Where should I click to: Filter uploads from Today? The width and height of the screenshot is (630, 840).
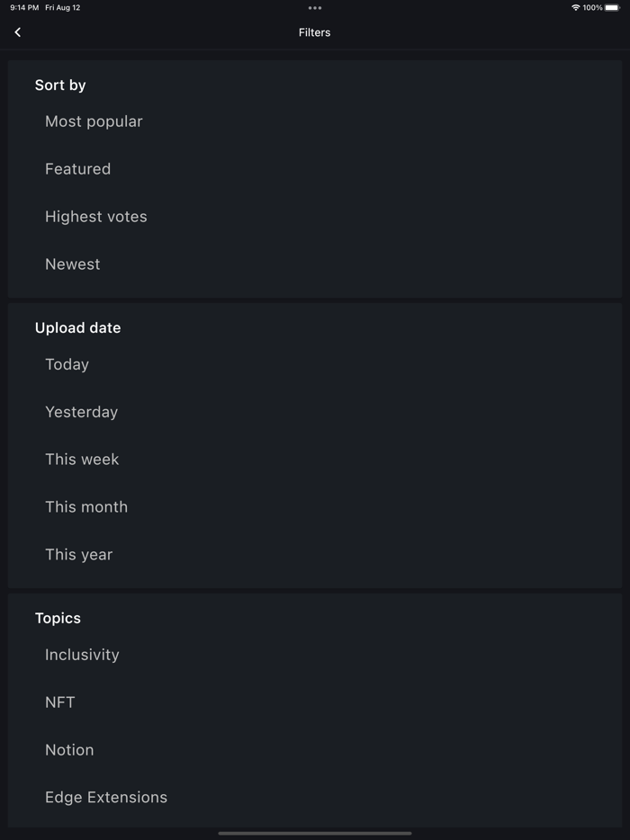pos(67,364)
